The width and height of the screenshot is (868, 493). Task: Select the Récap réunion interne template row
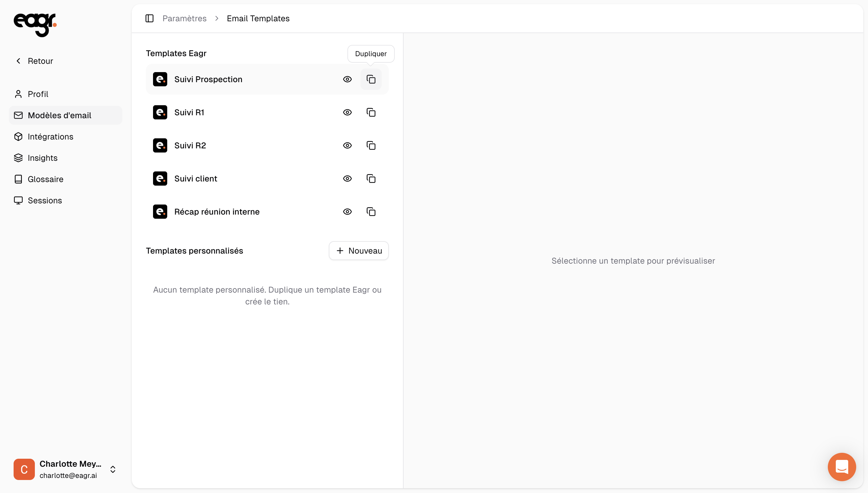tap(217, 212)
